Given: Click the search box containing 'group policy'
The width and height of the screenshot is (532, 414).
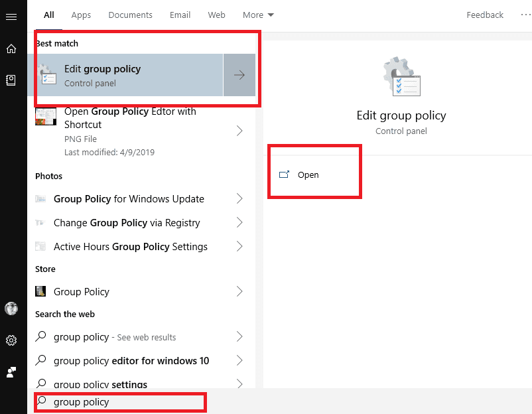Looking at the screenshot, I should point(120,402).
